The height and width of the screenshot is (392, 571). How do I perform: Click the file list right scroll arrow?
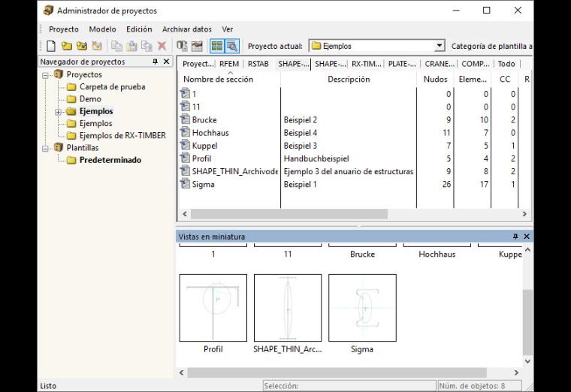[x=524, y=214]
